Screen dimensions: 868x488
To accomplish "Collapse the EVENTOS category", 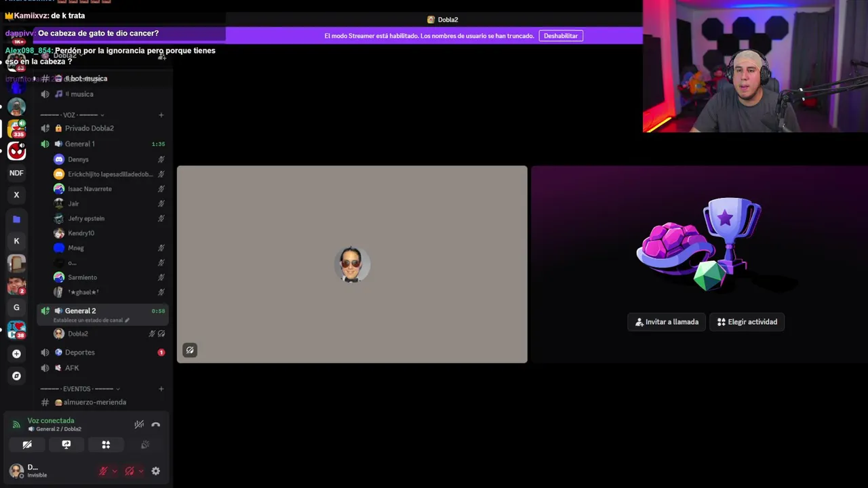I will coord(80,389).
